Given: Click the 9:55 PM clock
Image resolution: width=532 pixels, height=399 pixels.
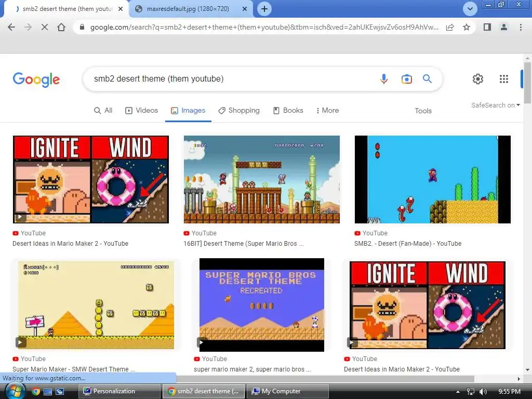Looking at the screenshot, I should coord(509,392).
